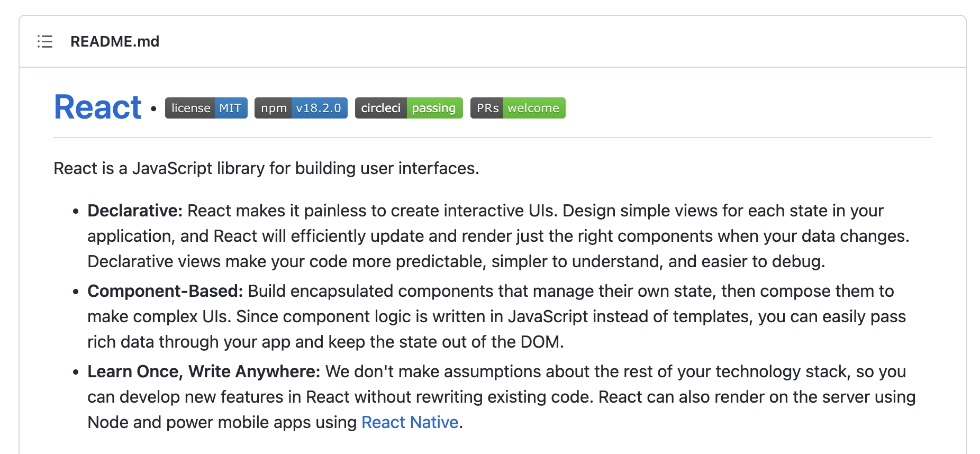Screen dimensions: 980x454
Task: Open the README table of contents icon
Action: coord(45,41)
